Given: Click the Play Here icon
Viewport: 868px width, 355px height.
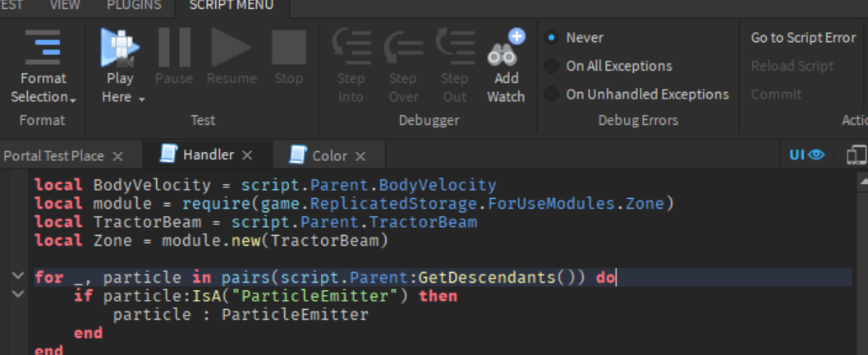Looking at the screenshot, I should click(x=119, y=48).
